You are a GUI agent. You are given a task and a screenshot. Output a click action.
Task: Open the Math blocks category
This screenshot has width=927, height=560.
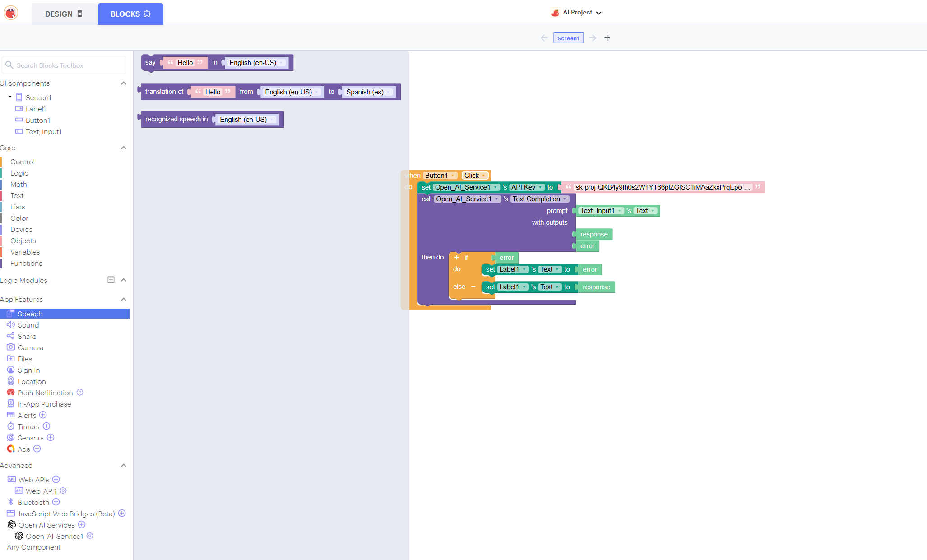coord(19,184)
